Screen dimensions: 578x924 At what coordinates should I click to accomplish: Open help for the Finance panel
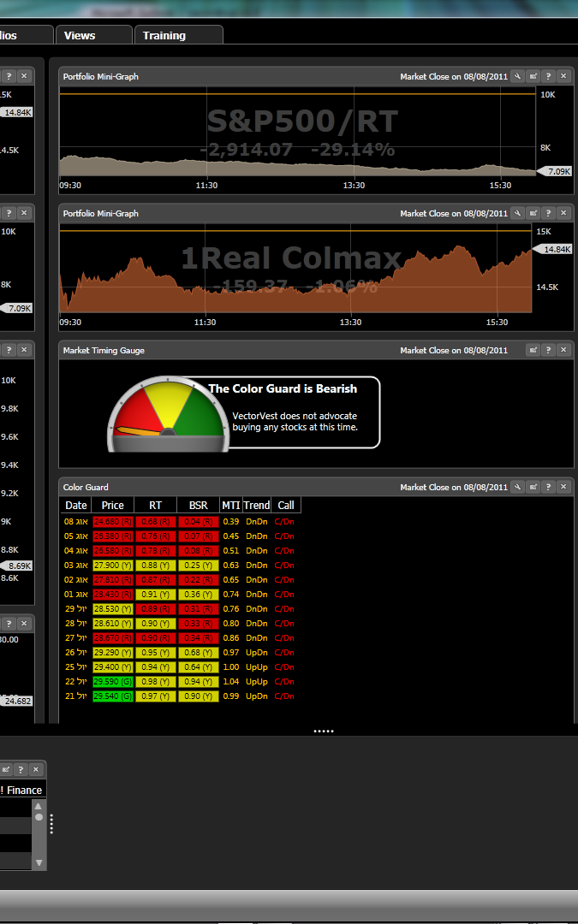(x=21, y=769)
